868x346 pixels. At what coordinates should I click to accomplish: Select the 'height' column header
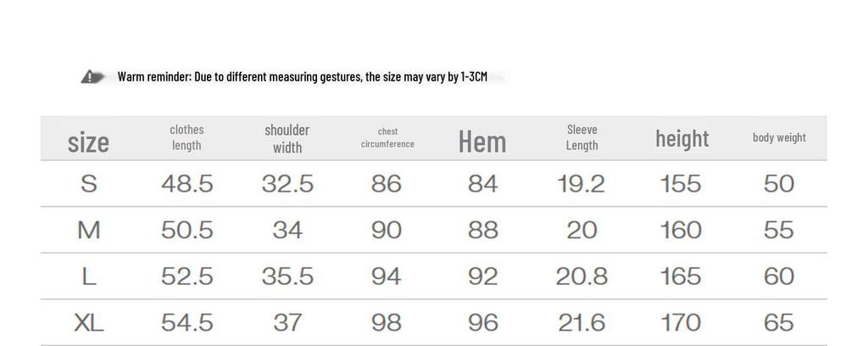[x=682, y=138]
